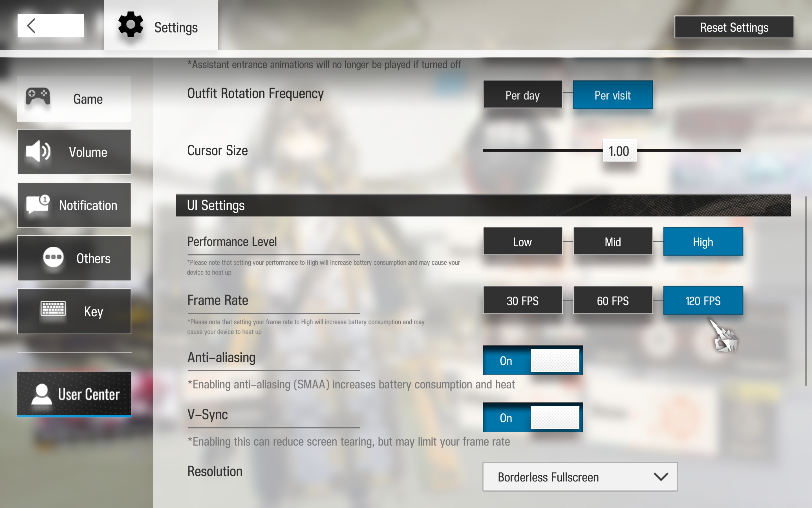
Task: Click the Reset Settings button
Action: point(734,27)
